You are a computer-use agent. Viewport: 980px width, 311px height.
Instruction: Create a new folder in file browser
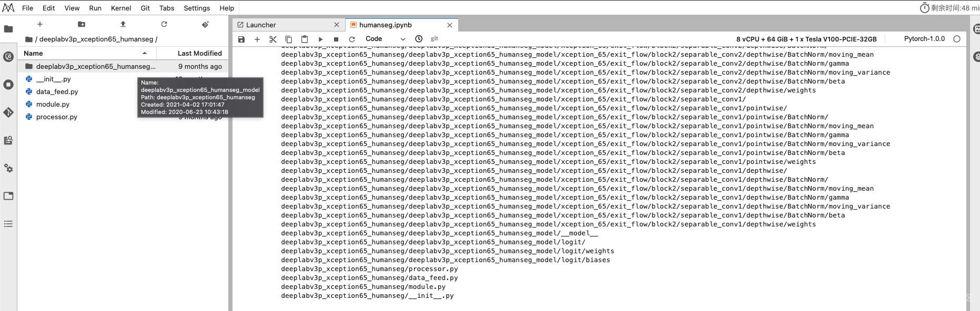tap(82, 24)
